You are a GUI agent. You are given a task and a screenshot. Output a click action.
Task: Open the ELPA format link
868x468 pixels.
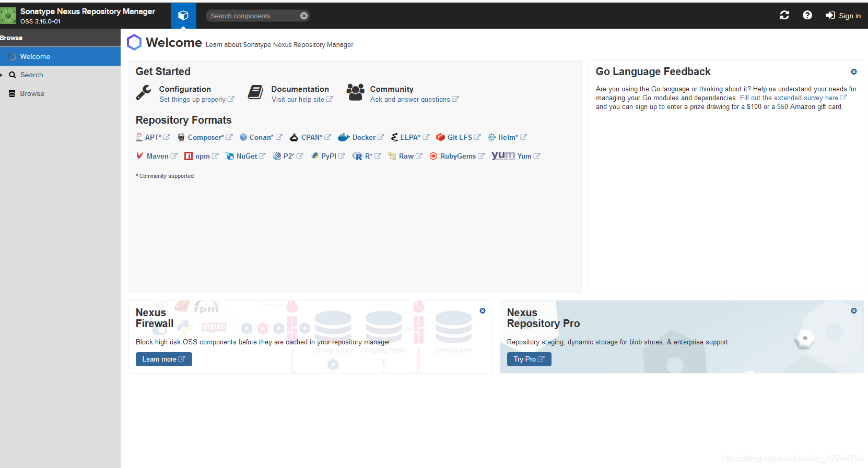click(x=415, y=137)
